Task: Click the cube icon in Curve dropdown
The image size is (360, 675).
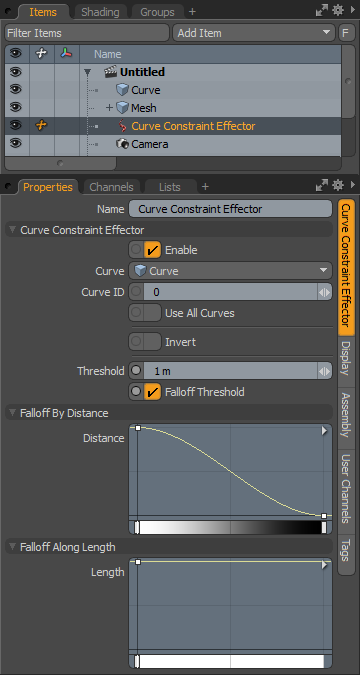Action: (x=140, y=271)
